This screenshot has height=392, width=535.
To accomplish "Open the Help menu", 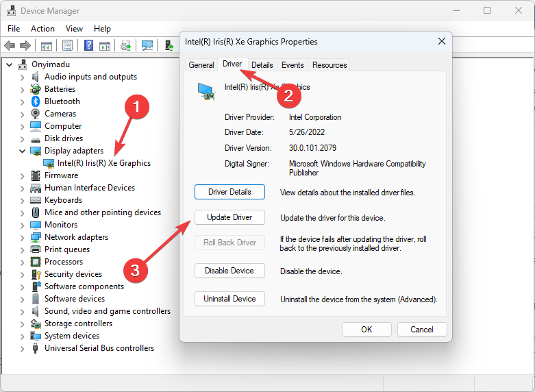I will point(102,29).
